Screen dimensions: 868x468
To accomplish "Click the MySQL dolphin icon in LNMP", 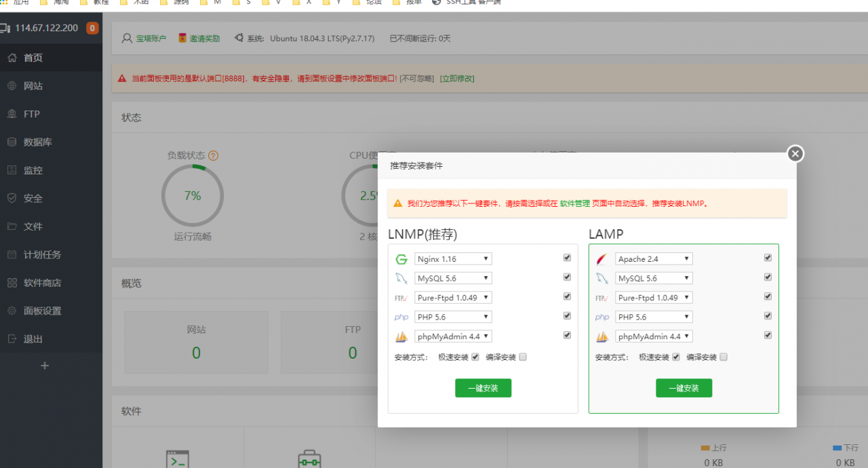I will 401,278.
